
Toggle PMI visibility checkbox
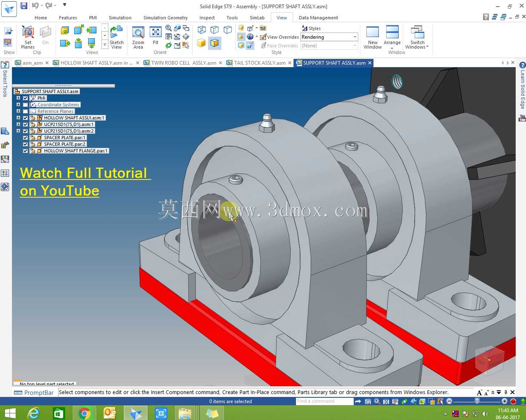coord(26,98)
